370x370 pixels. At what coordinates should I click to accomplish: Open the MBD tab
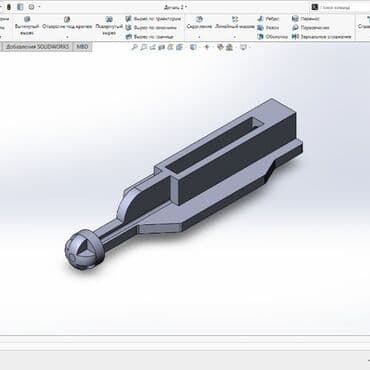[82, 47]
